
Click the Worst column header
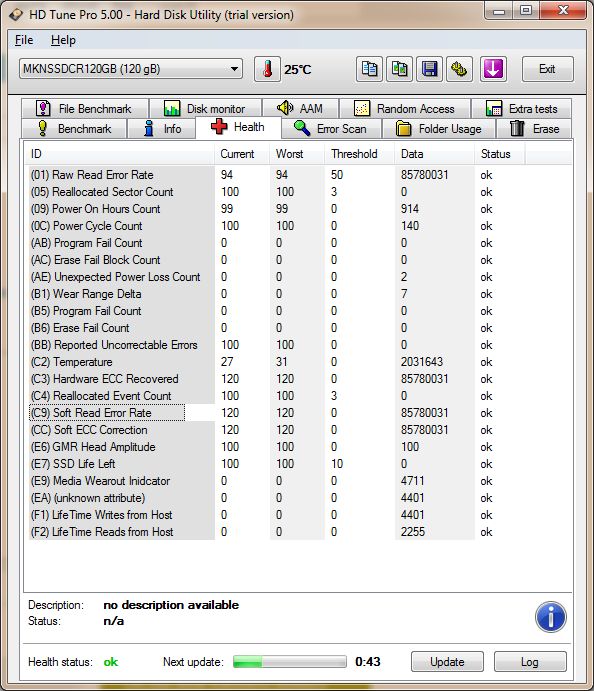coord(297,154)
